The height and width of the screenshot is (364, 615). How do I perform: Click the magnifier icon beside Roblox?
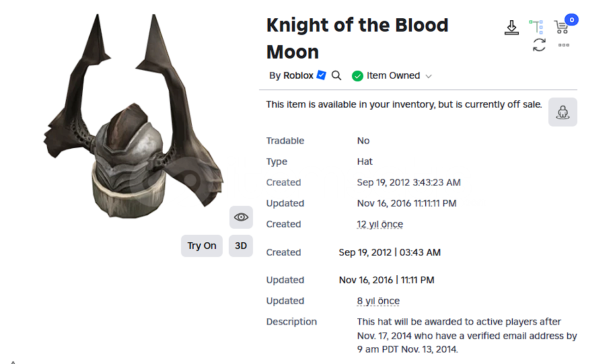tap(336, 75)
